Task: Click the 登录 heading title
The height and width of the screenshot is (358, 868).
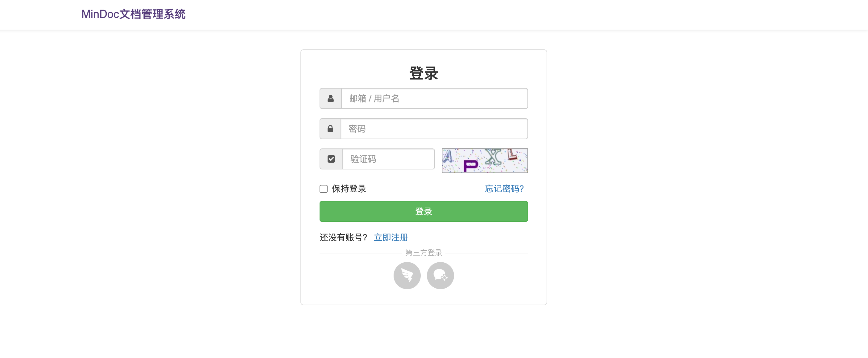Action: [x=423, y=73]
